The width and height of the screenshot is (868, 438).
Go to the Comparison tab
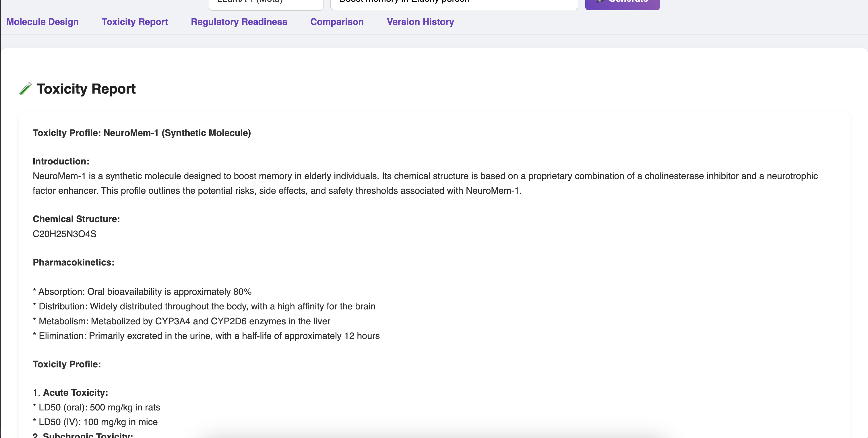click(337, 22)
